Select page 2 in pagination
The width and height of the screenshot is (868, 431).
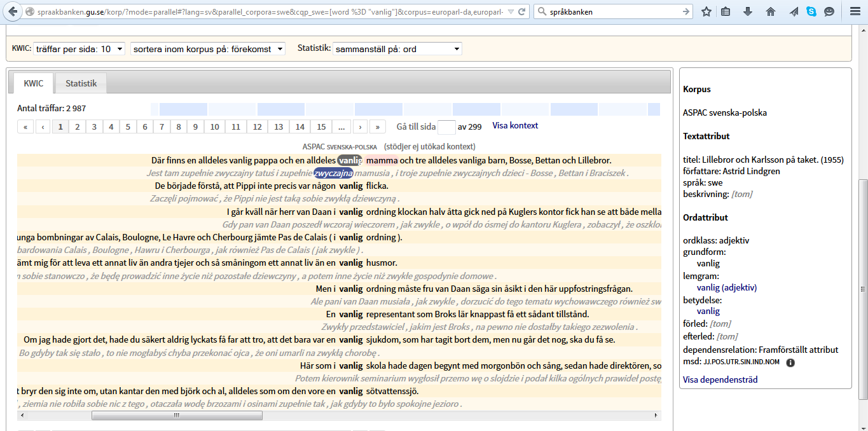click(78, 127)
